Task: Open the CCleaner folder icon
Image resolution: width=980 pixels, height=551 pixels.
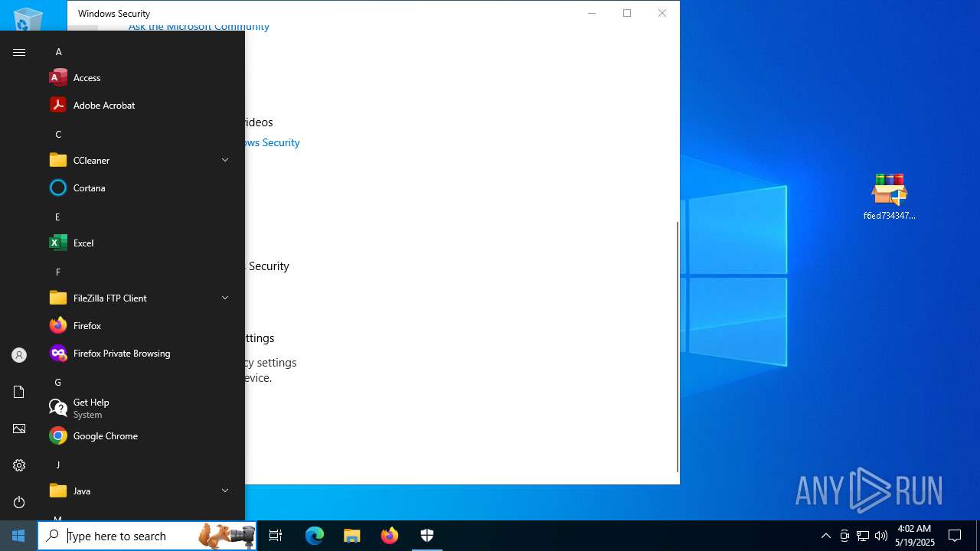Action: pos(58,160)
